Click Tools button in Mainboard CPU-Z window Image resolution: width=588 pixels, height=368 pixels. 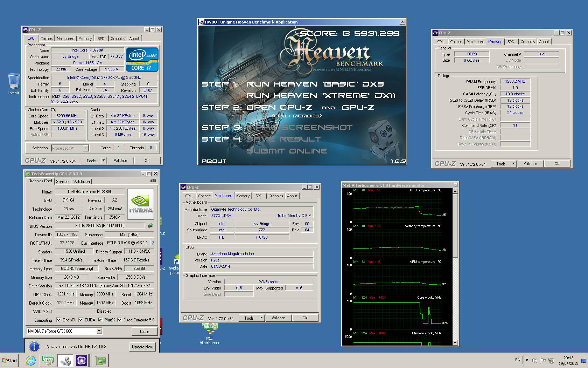tap(249, 318)
